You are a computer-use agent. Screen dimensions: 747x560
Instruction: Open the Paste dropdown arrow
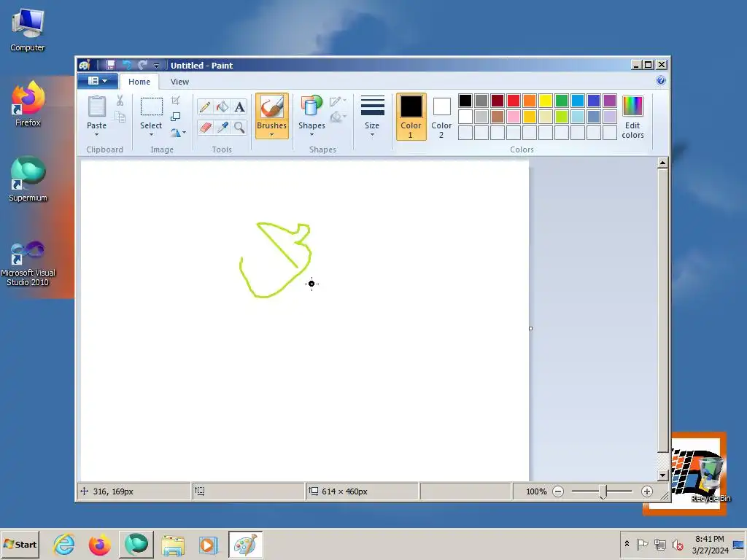click(x=97, y=135)
